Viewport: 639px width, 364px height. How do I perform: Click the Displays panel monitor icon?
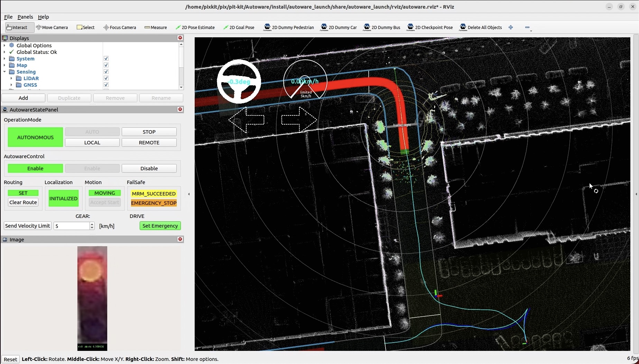tap(5, 38)
